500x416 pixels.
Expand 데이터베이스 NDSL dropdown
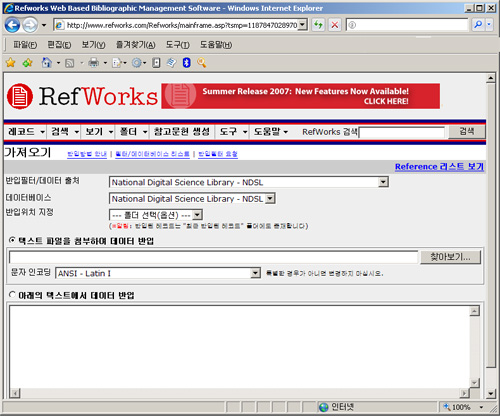(x=270, y=199)
